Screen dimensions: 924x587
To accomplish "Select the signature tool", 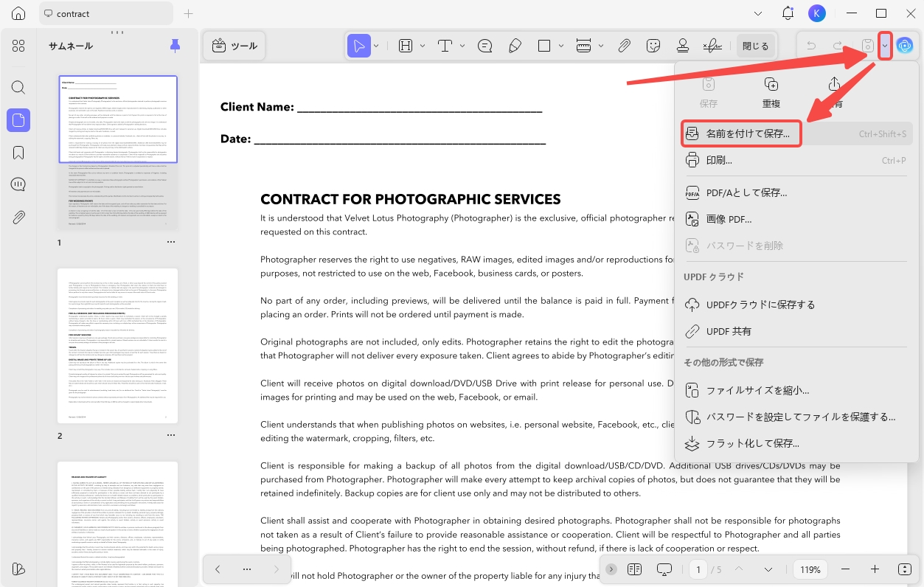I will coord(712,46).
